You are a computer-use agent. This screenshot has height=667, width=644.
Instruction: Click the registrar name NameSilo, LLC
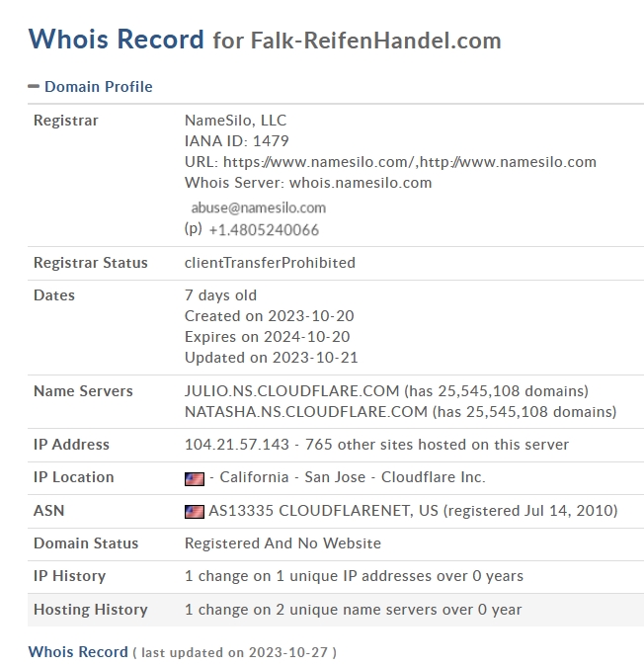[235, 121]
